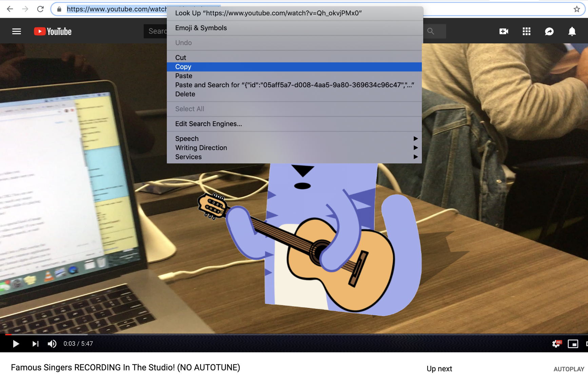Expand the Speech submenu
This screenshot has width=588, height=377.
294,139
